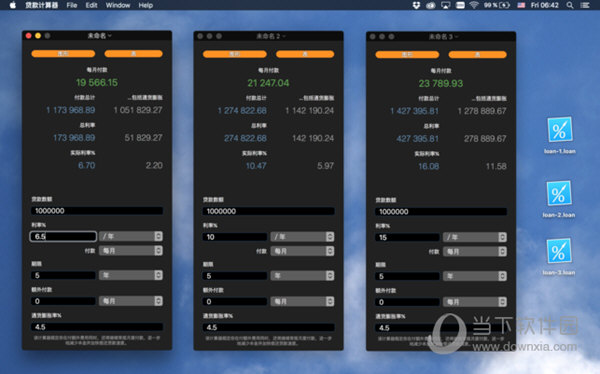Open the loan-1.loan desktop file icon
The width and height of the screenshot is (600, 374).
(x=559, y=129)
